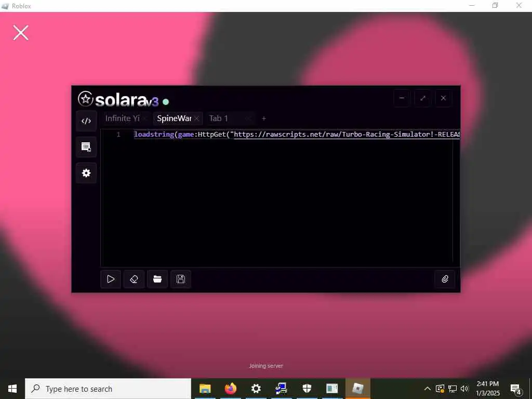Show hidden system tray icons
532x399 pixels.
(428, 389)
